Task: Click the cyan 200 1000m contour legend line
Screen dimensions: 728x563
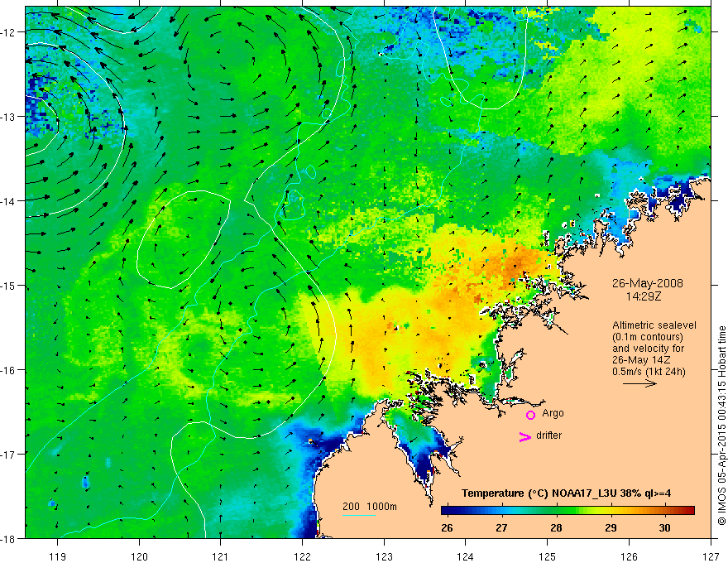Action: (x=359, y=515)
